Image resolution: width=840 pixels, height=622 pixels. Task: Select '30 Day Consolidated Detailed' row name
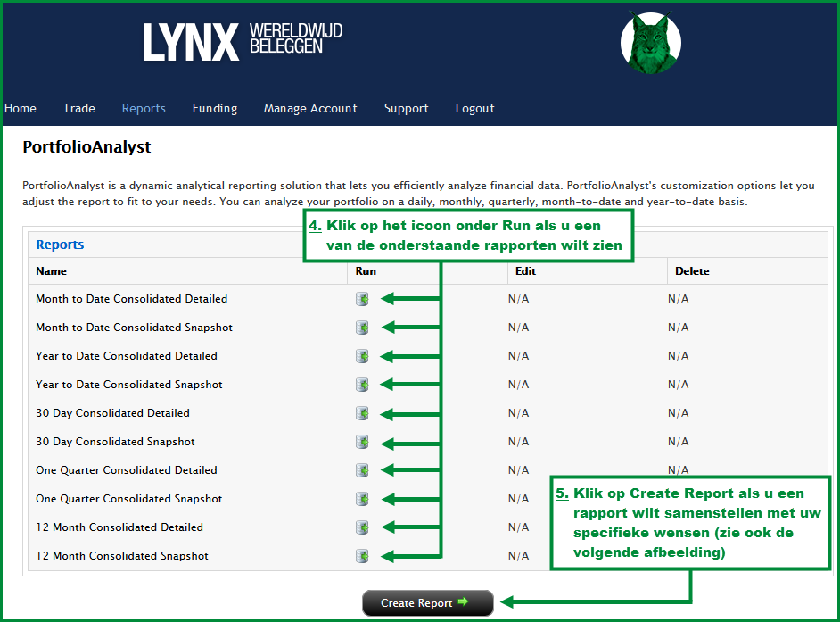112,413
